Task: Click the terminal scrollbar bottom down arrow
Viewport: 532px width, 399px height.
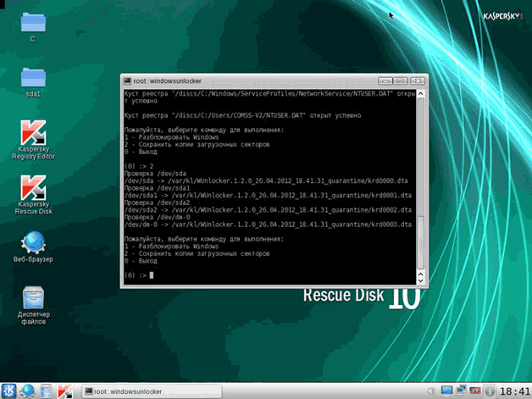Action: click(421, 281)
